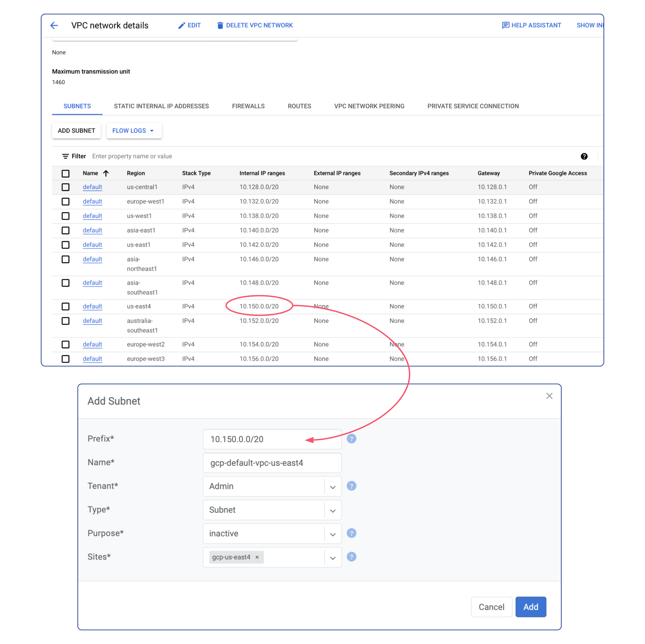Viewport: 645px width, 644px height.
Task: Select all subnets with the header checkbox
Action: tap(66, 173)
